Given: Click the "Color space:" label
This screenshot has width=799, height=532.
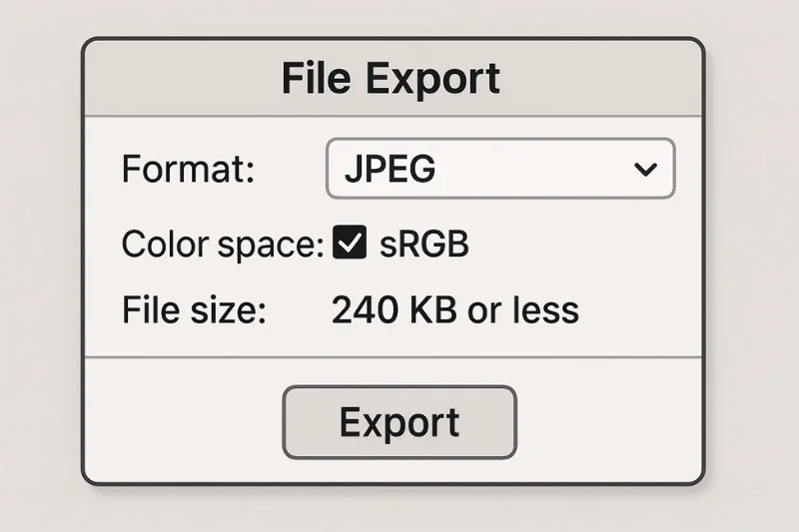Looking at the screenshot, I should (222, 245).
